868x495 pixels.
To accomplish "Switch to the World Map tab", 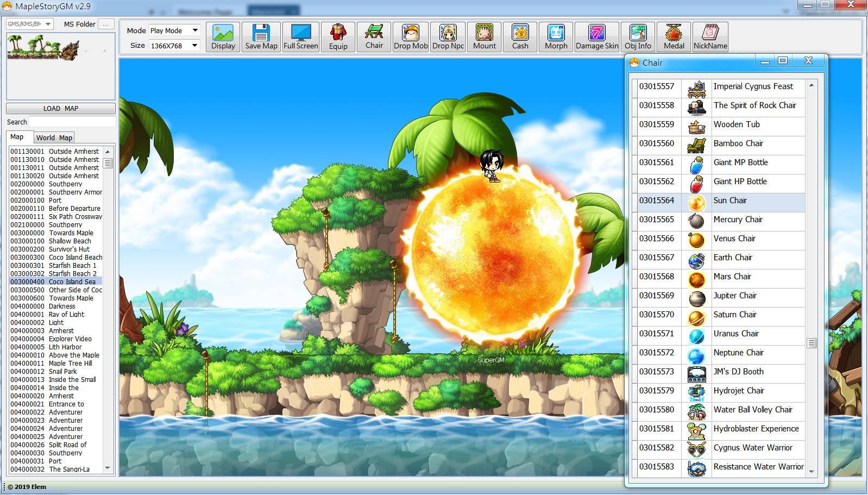I will tap(54, 137).
